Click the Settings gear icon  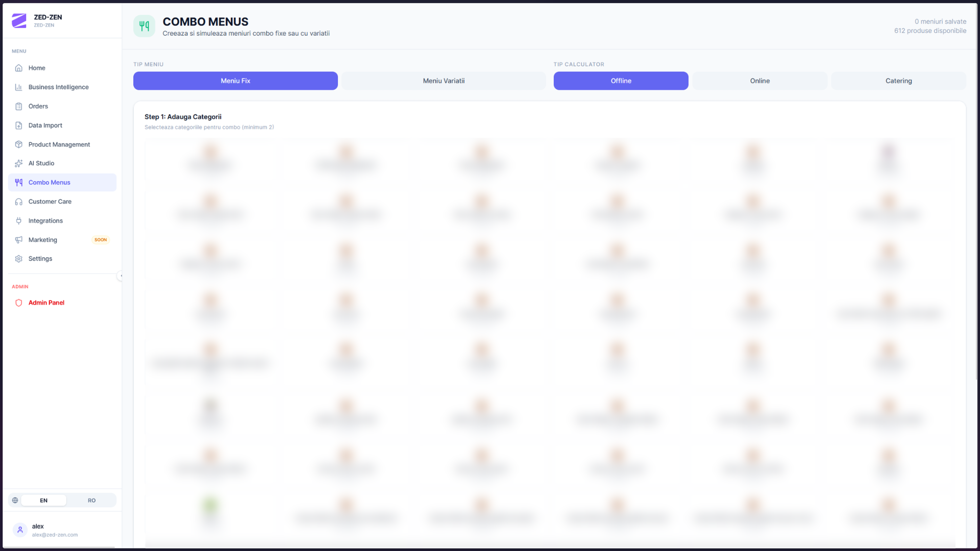(x=19, y=259)
